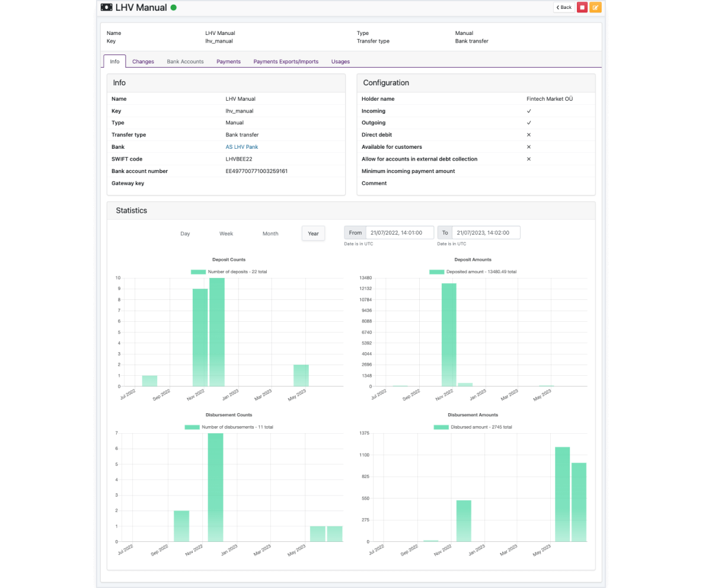The width and height of the screenshot is (702, 588).
Task: Toggle Deposited amount legend series
Action: click(473, 271)
